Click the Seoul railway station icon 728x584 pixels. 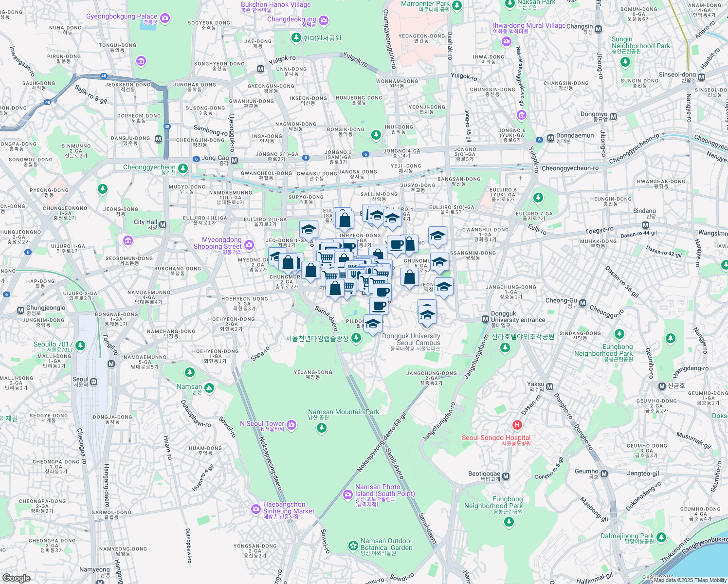(93, 382)
